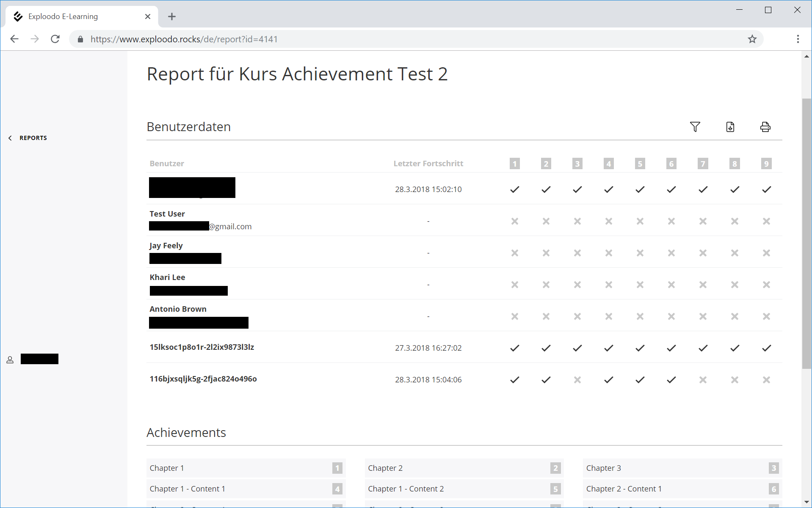The image size is (812, 508).
Task: Click column 1 achievement number badge
Action: tap(514, 164)
